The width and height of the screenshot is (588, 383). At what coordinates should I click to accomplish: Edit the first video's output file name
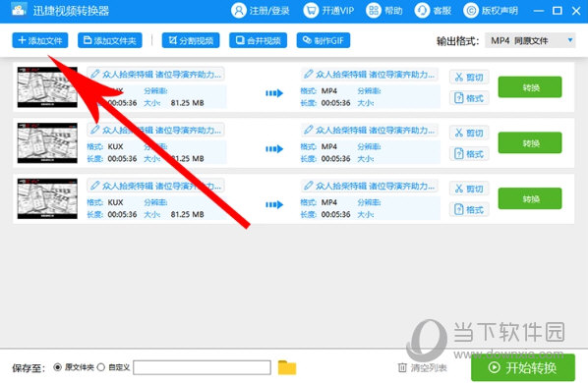pyautogui.click(x=370, y=74)
